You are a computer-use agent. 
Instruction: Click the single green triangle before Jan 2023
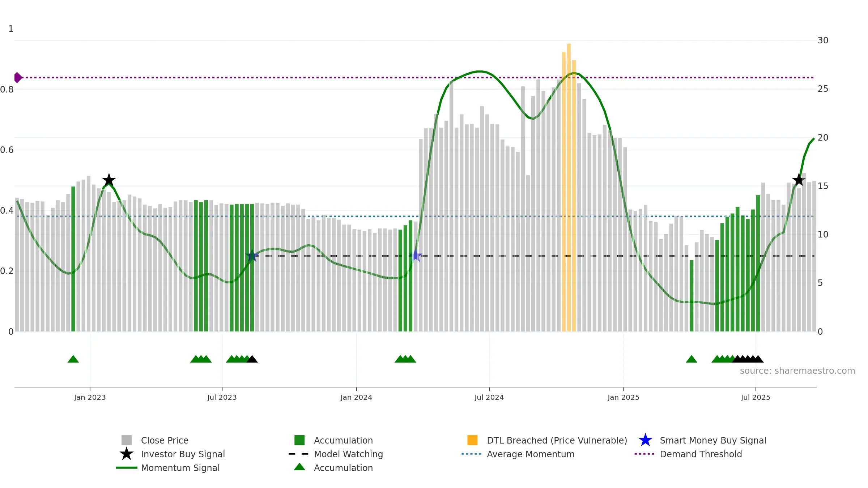tap(73, 359)
